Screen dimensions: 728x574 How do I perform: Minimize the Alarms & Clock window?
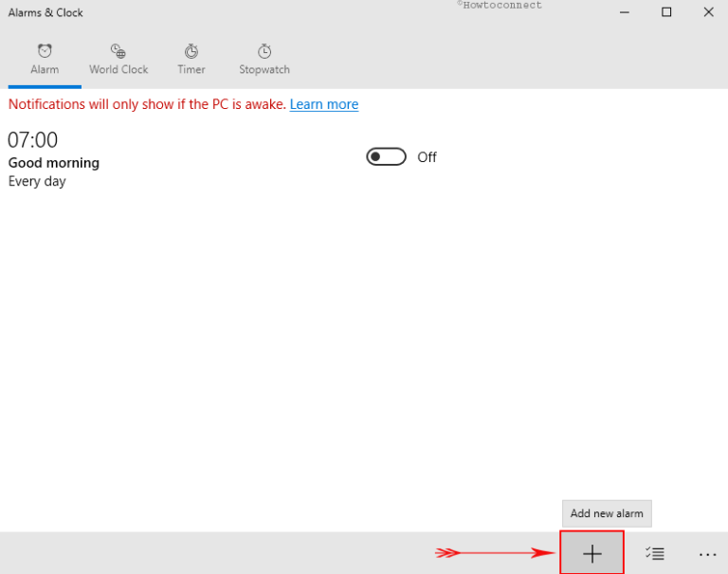coord(624,12)
